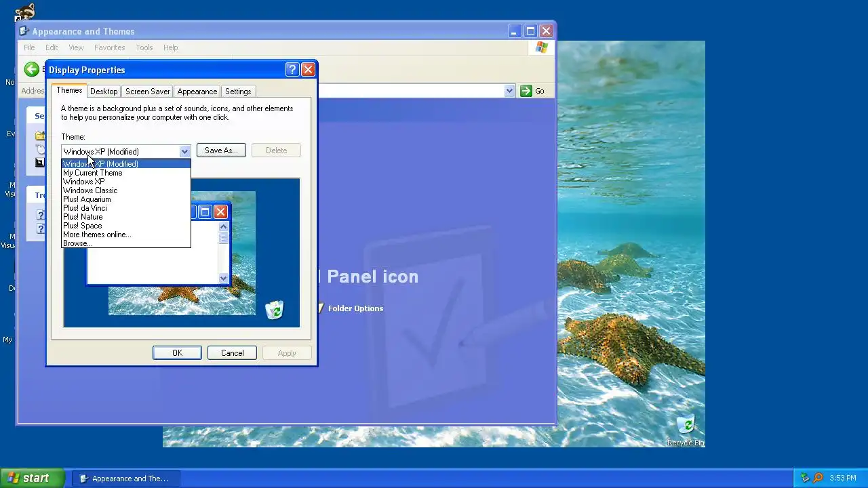Go to the Appearance tab
This screenshot has width=868, height=488.
click(197, 91)
